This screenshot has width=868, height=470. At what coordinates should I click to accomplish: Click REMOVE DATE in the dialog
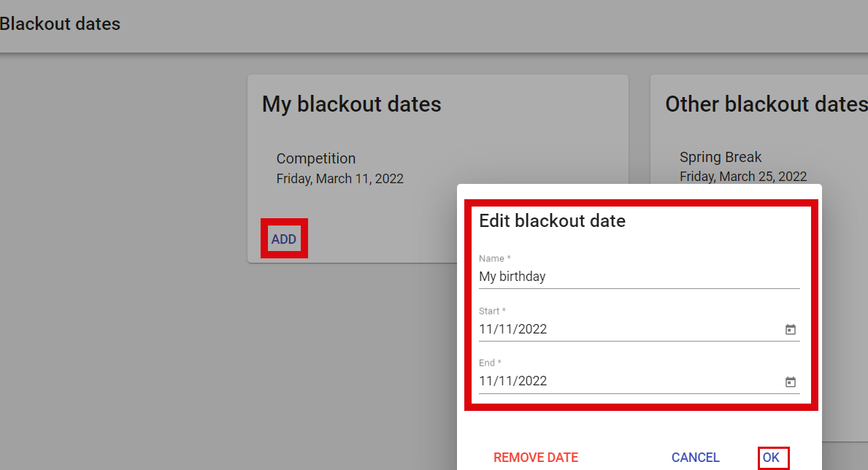536,458
